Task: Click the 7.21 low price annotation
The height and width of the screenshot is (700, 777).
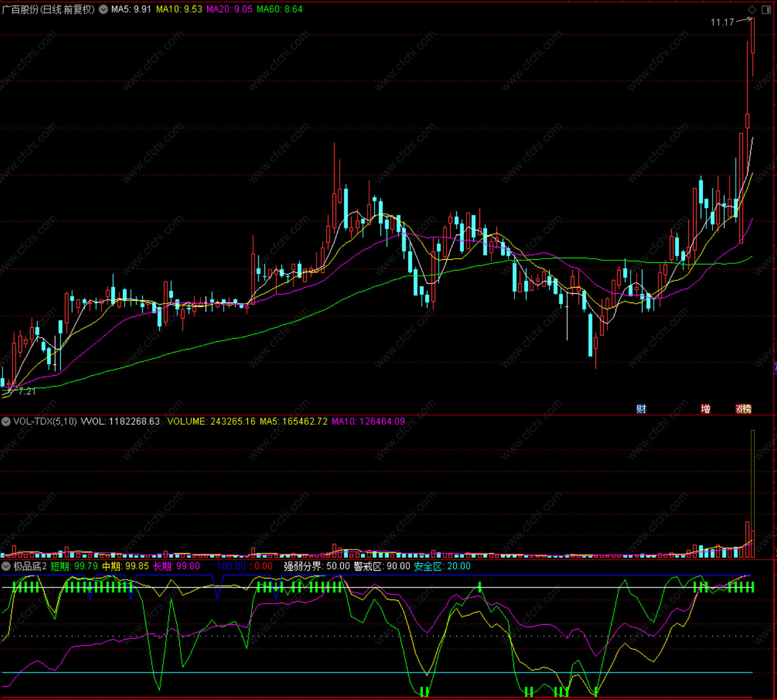Action: tap(27, 391)
